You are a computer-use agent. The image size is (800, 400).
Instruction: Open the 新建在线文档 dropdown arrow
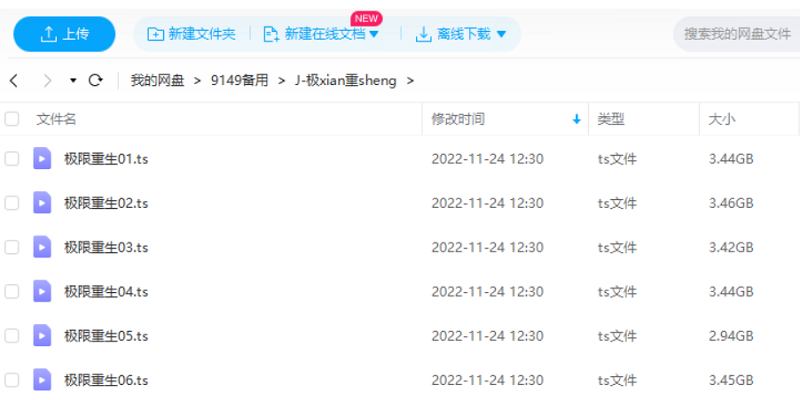[374, 34]
